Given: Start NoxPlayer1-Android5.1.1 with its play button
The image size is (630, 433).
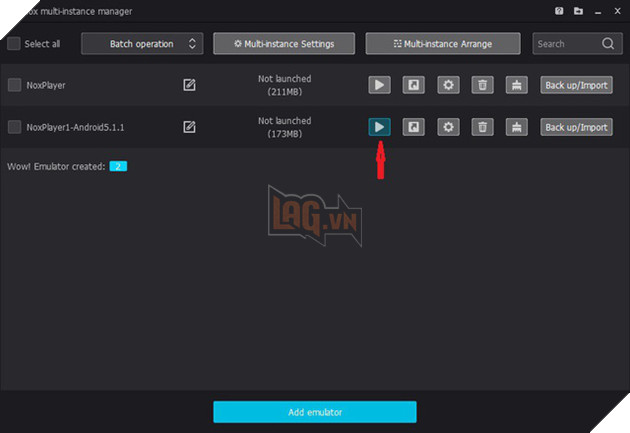Looking at the screenshot, I should pos(379,127).
